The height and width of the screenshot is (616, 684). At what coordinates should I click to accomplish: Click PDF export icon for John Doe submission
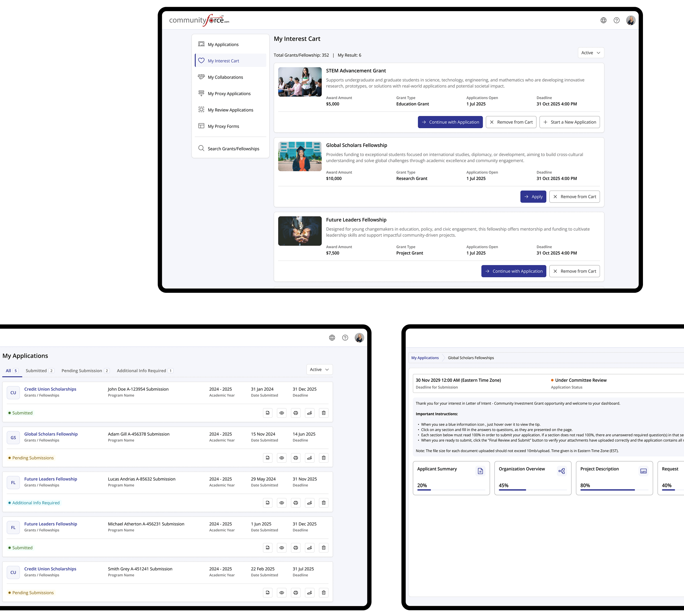coord(268,413)
